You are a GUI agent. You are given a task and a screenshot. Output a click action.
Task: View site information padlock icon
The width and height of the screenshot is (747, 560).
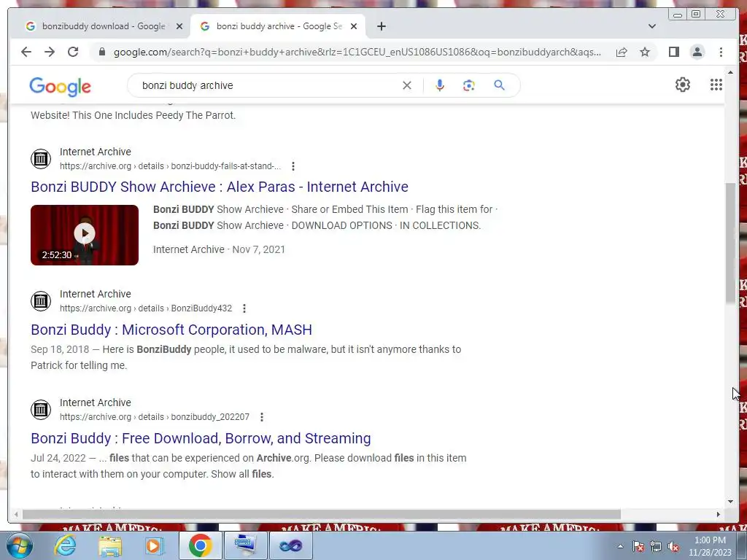click(x=102, y=52)
